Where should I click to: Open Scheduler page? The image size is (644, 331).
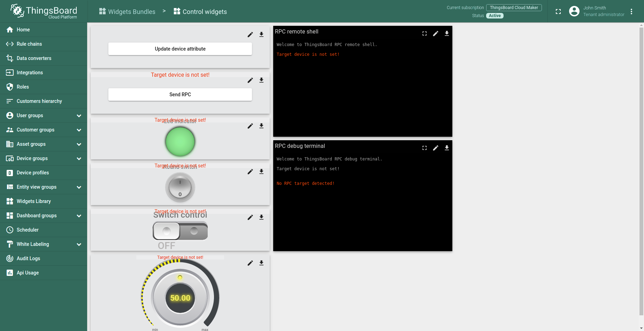point(44,230)
